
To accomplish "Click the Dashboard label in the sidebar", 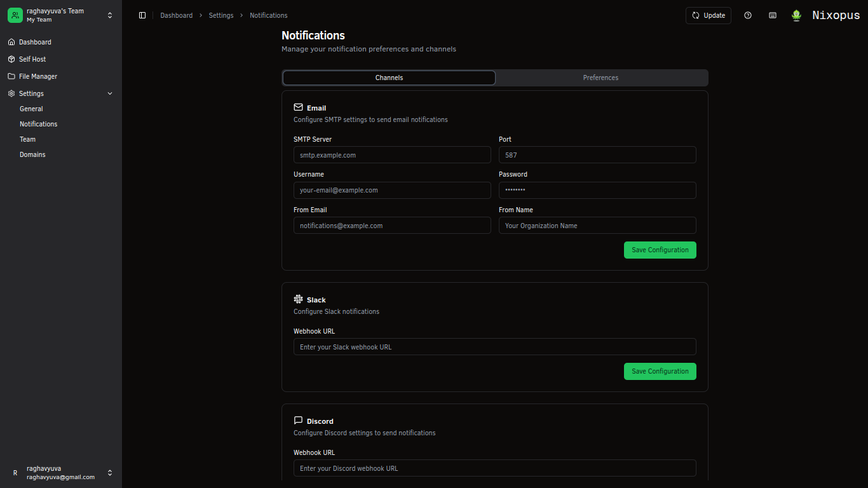I will pos(35,42).
